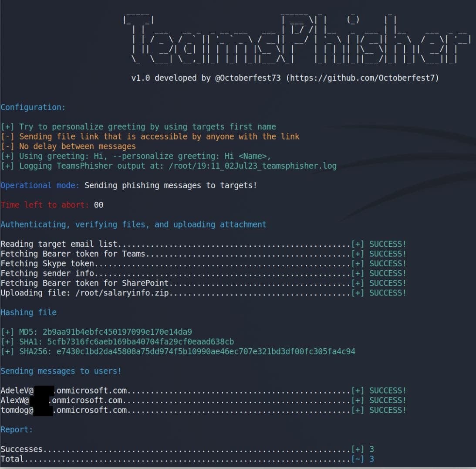Expand the Report section
This screenshot has height=469, width=476.
click(x=17, y=429)
